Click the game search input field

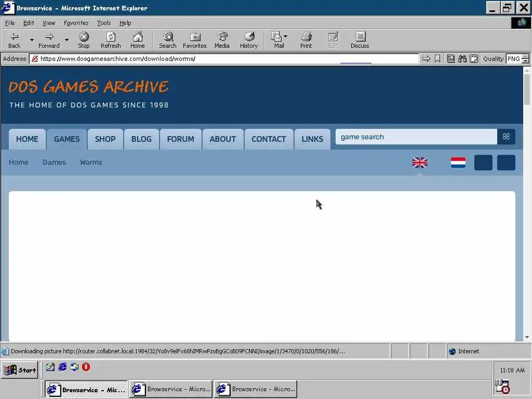coord(416,137)
